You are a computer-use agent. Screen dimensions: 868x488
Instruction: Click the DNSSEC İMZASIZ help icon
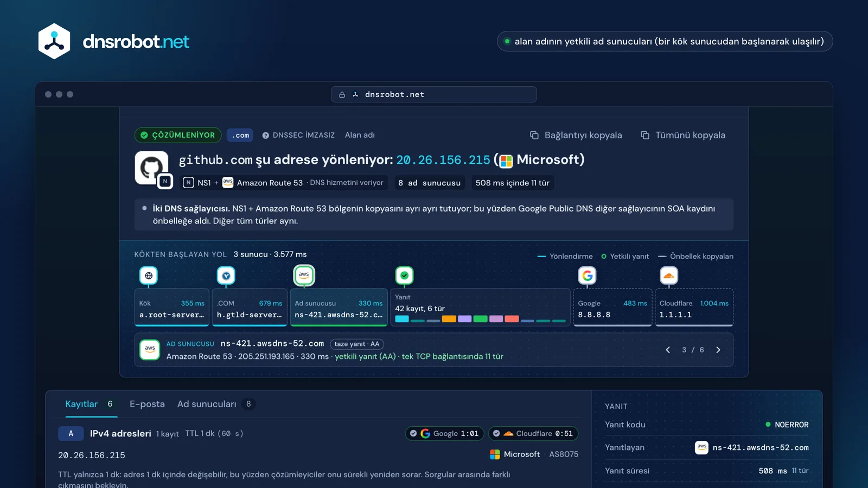pos(266,136)
